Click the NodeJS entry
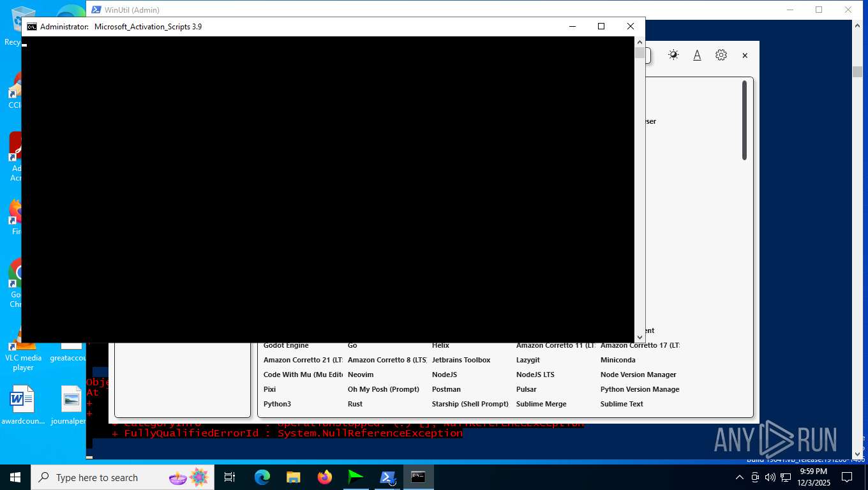The width and height of the screenshot is (868, 490). click(x=444, y=375)
